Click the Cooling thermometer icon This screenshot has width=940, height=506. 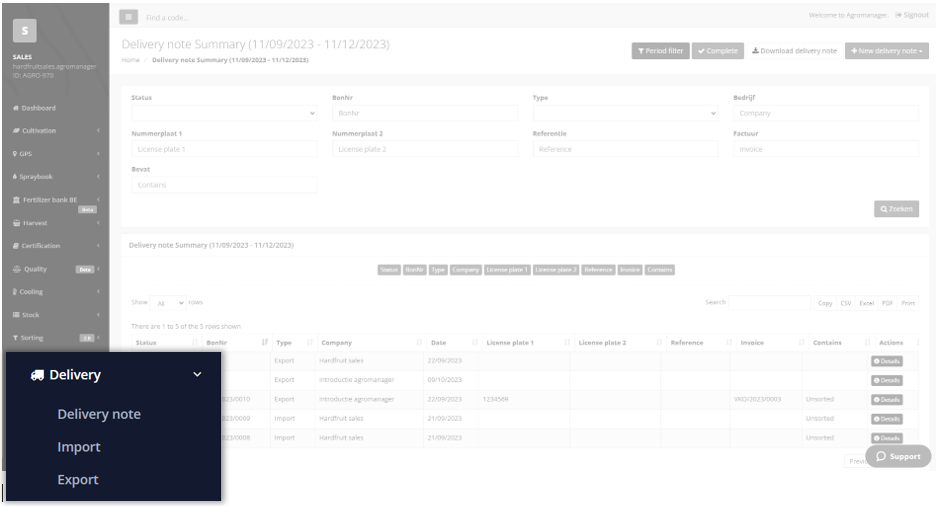[14, 292]
